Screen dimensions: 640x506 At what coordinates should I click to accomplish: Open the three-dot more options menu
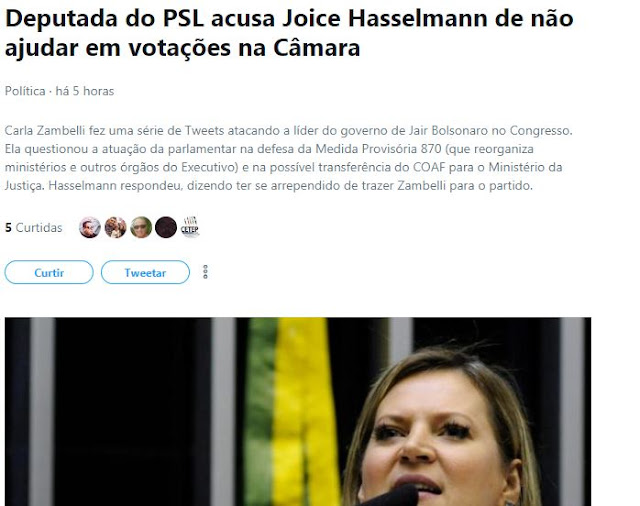(205, 272)
